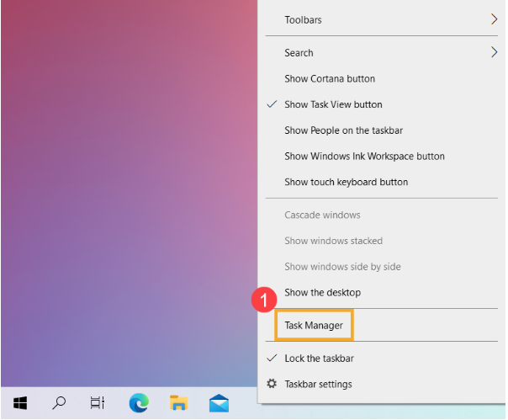This screenshot has width=508, height=420.
Task: Click the taskbar search magnifier icon
Action: [x=59, y=403]
